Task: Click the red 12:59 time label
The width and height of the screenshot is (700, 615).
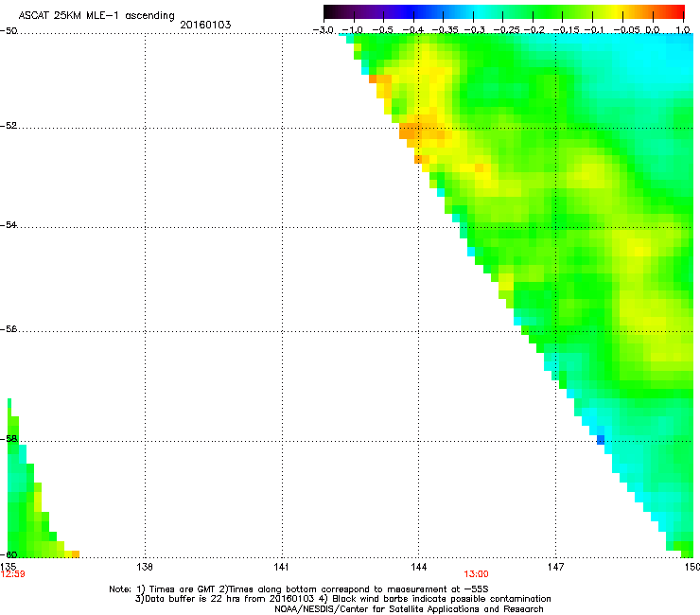Action: (12, 574)
